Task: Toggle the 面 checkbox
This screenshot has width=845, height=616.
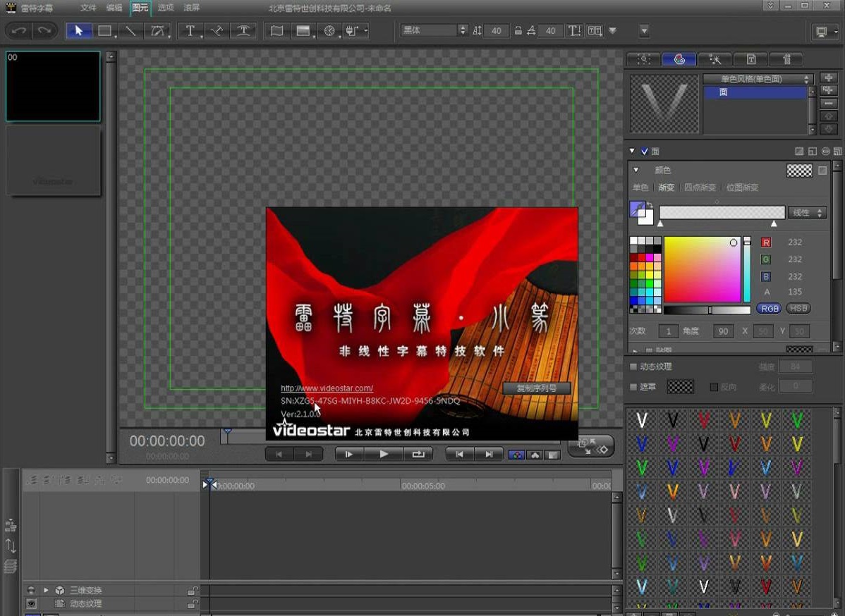Action: (x=644, y=152)
